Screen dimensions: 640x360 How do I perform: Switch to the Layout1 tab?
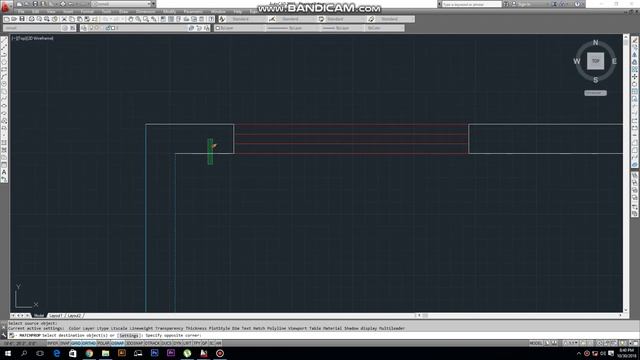(x=56, y=316)
